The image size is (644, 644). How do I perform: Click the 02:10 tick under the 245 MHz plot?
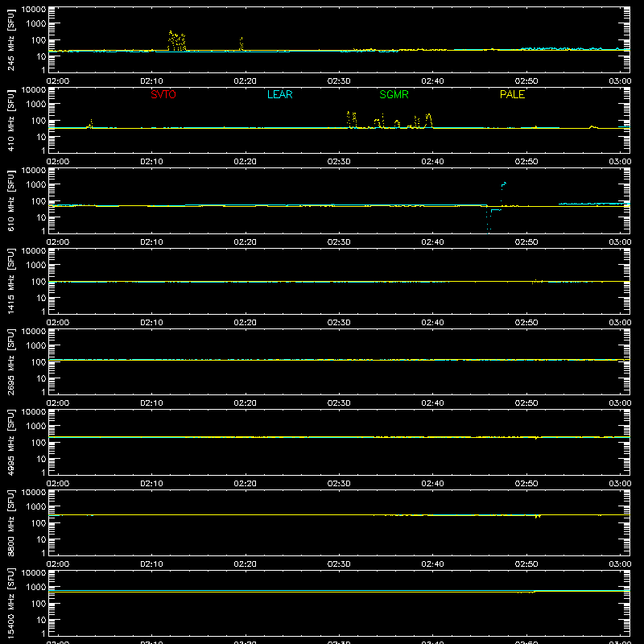[151, 81]
